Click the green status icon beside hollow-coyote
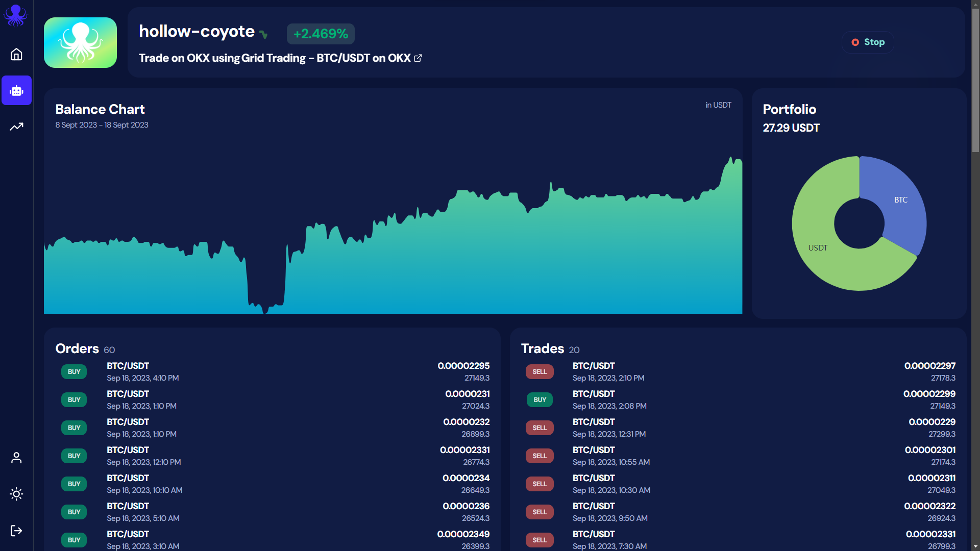The height and width of the screenshot is (551, 980). click(x=263, y=35)
